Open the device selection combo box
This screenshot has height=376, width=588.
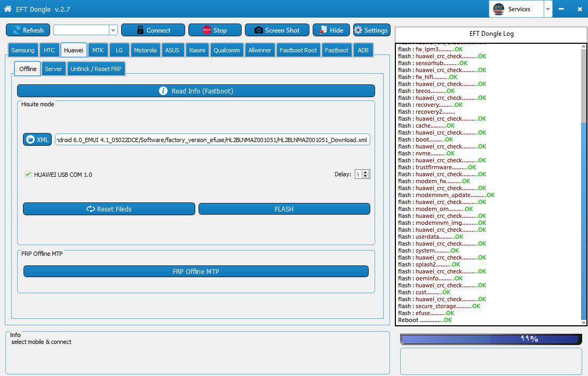pos(85,30)
